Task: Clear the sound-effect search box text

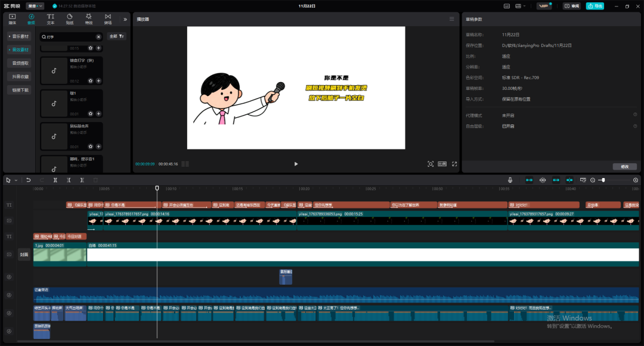Action: click(x=98, y=37)
